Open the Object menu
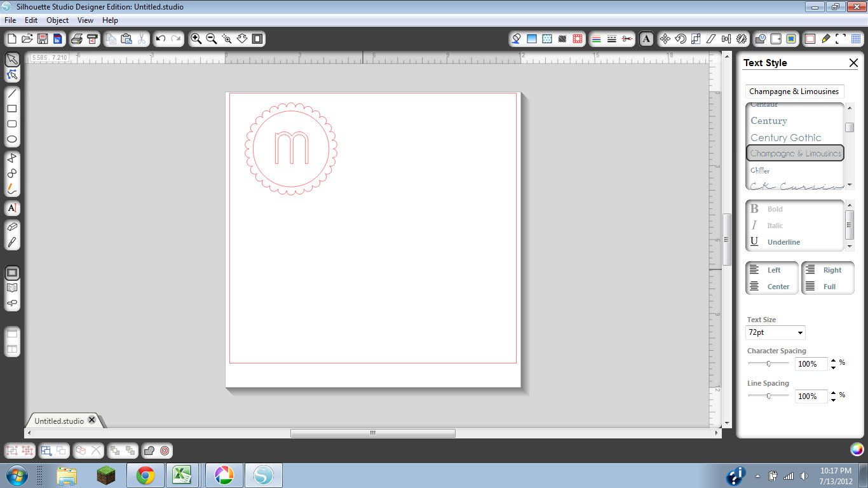The width and height of the screenshot is (868, 488). click(x=57, y=20)
